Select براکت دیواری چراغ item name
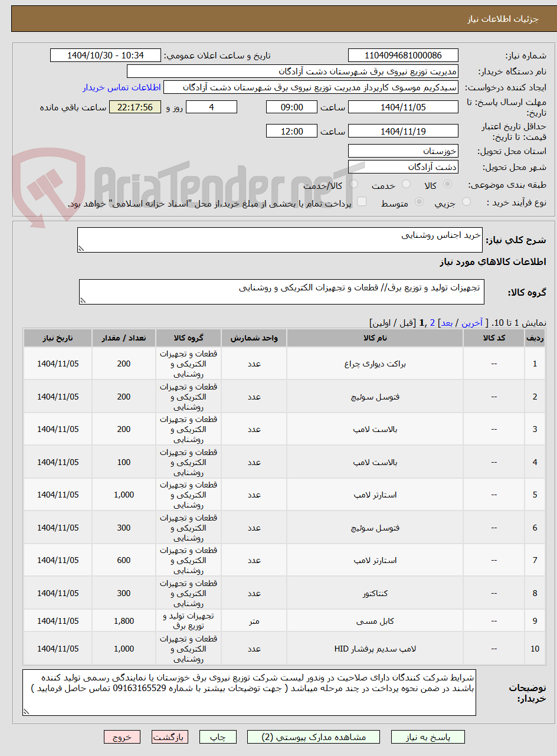The image size is (557, 756). pos(375,364)
